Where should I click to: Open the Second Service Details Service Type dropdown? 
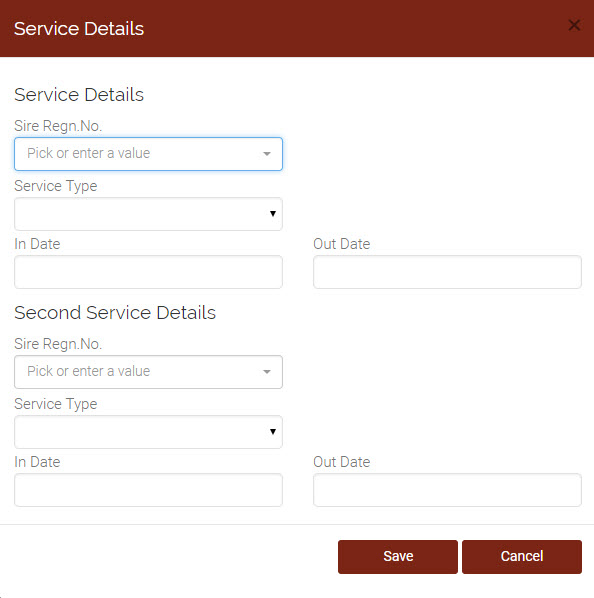[x=148, y=432]
